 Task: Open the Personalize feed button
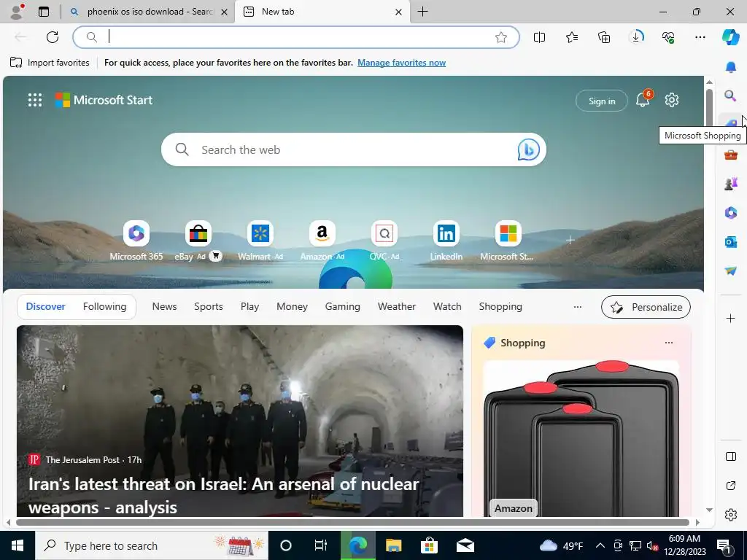pyautogui.click(x=646, y=307)
